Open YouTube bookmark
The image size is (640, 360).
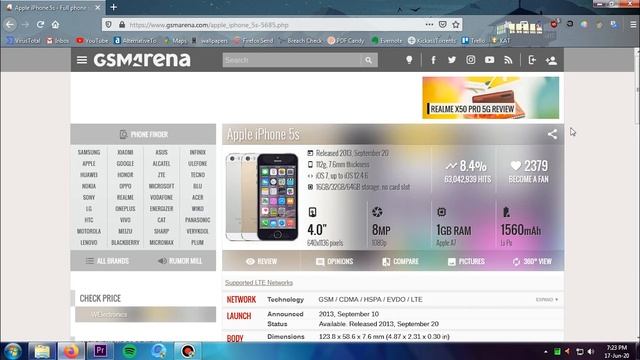[x=92, y=40]
